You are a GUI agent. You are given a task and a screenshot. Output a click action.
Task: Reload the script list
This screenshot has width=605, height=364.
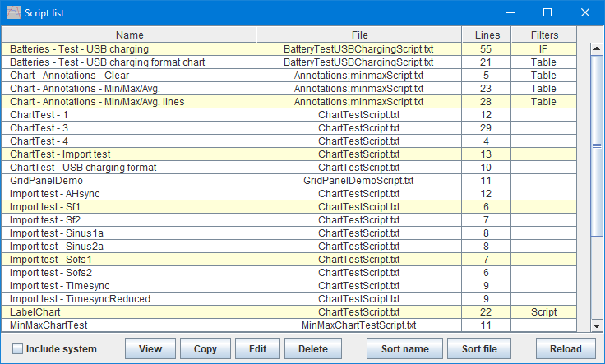(566, 349)
